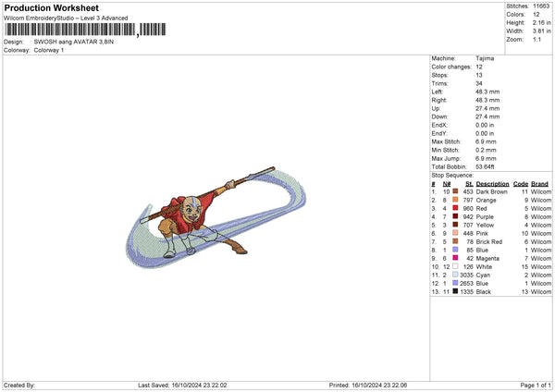Click 'Wilcom EmbroideryStudio – Level 3 Advanced' text
Image resolution: width=555 pixels, height=392 pixels.
[66, 18]
